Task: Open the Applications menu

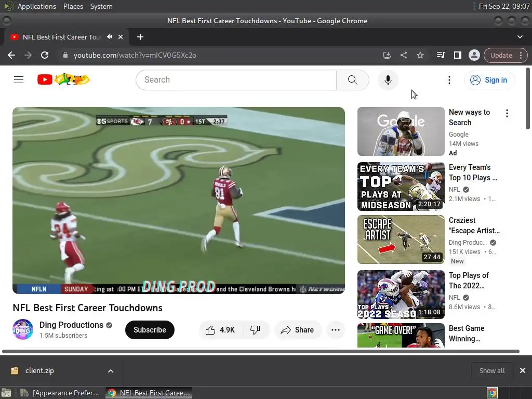Action: tap(37, 6)
